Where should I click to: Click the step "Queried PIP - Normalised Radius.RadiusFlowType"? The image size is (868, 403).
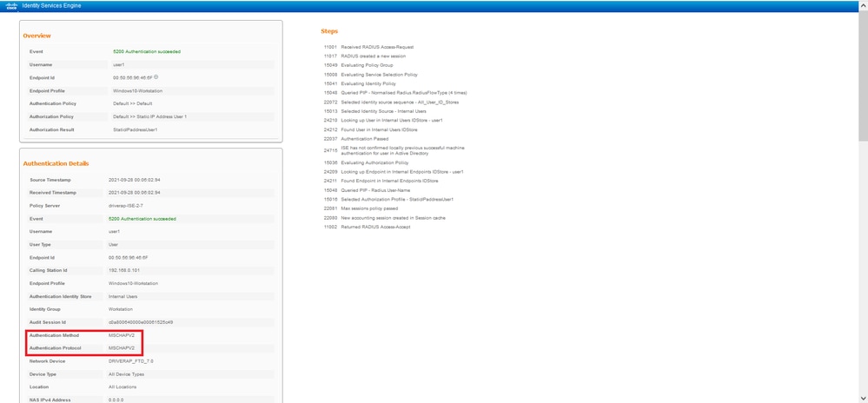tap(395, 92)
